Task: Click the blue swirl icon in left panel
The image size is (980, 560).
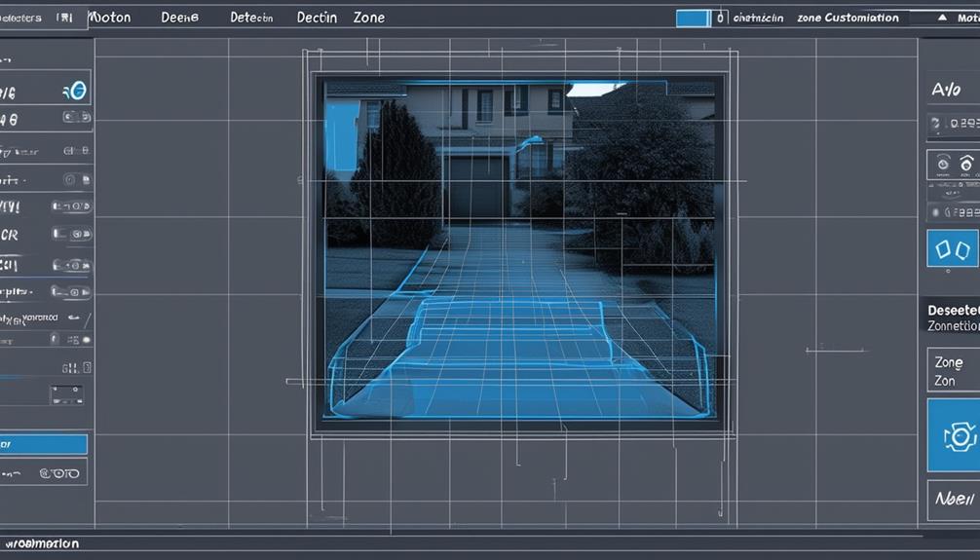Action: tap(74, 92)
